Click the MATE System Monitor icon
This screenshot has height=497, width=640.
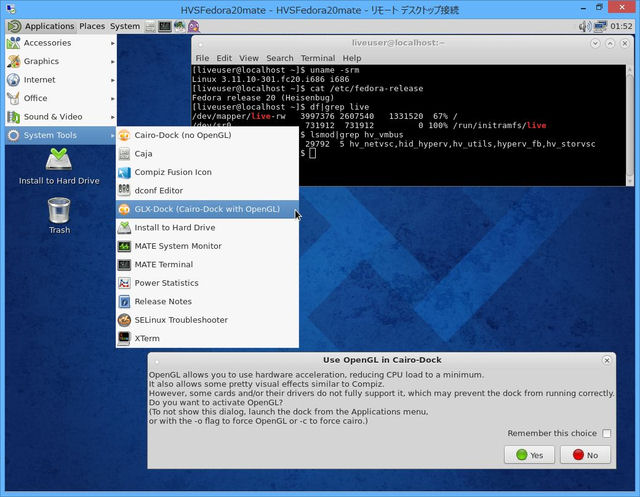point(124,246)
